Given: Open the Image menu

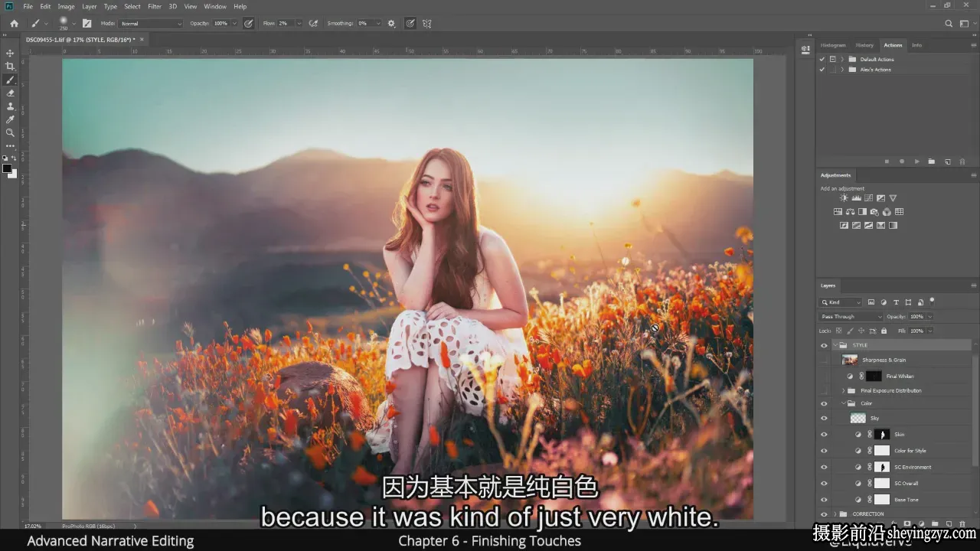Looking at the screenshot, I should point(66,6).
